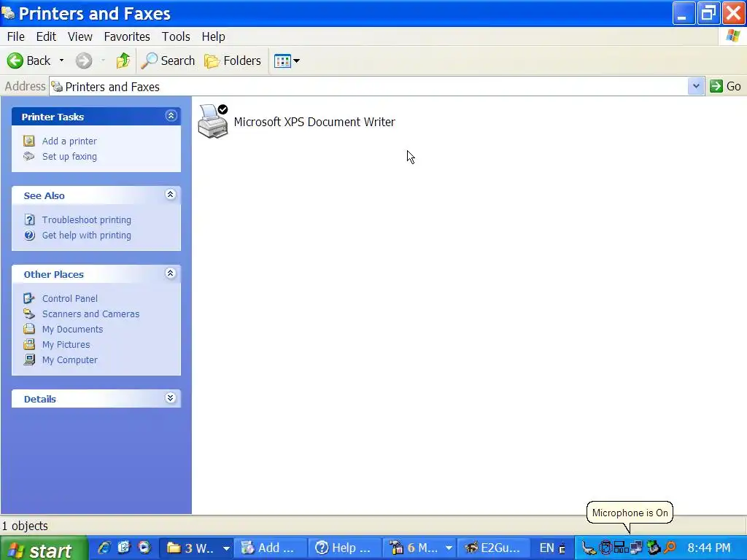Click the Go button
This screenshot has width=747, height=560.
click(x=725, y=86)
